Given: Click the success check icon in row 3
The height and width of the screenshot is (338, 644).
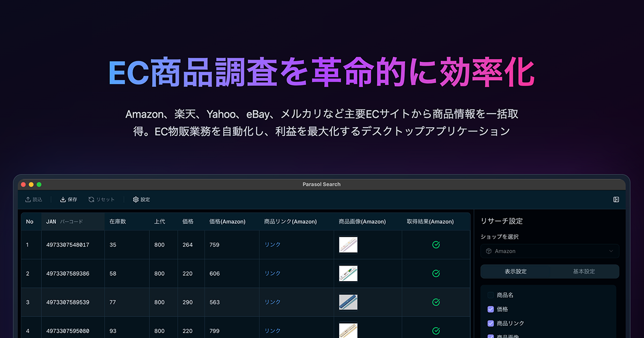Looking at the screenshot, I should [436, 302].
